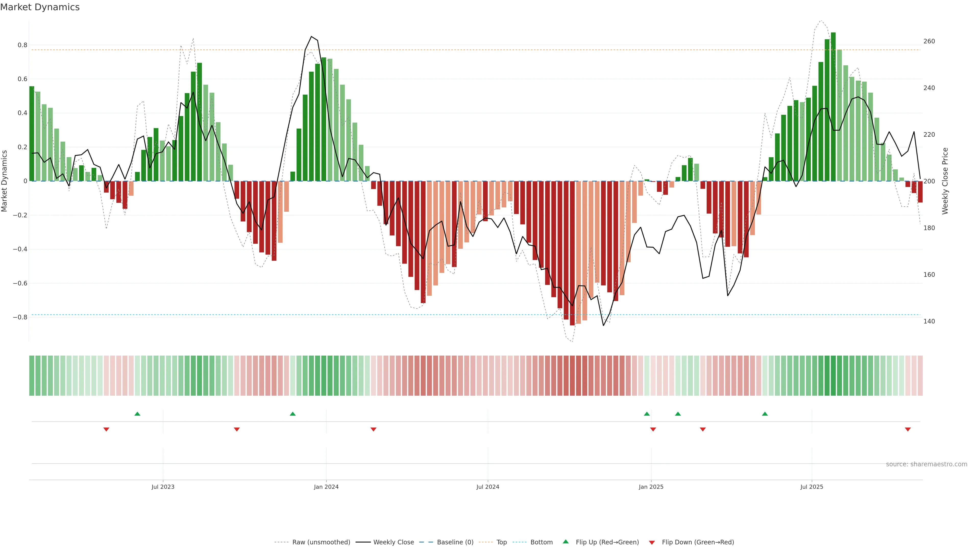Click the earliest green flip-up marker before Jul 2023

point(137,414)
